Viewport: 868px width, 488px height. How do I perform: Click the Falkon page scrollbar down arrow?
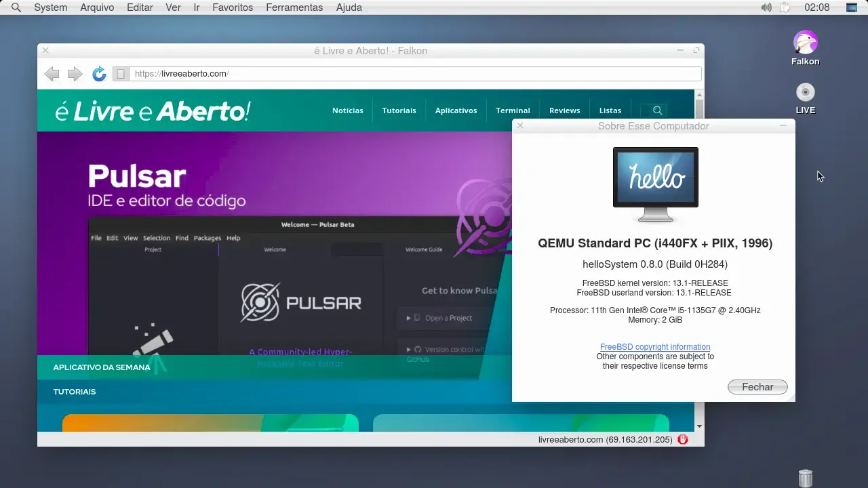pyautogui.click(x=699, y=427)
